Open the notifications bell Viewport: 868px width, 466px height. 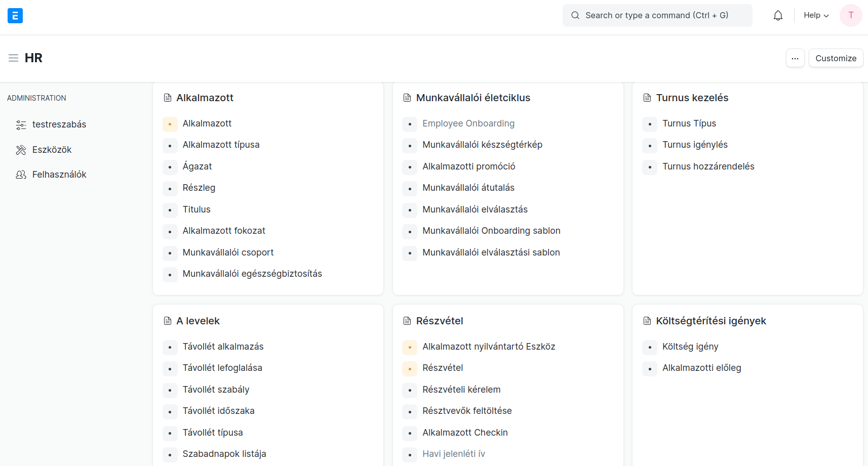pos(778,16)
